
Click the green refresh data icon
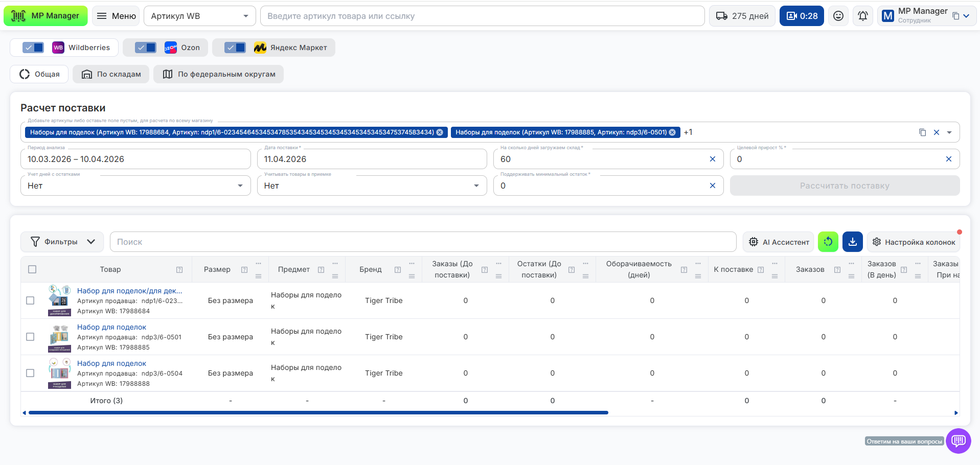click(828, 242)
